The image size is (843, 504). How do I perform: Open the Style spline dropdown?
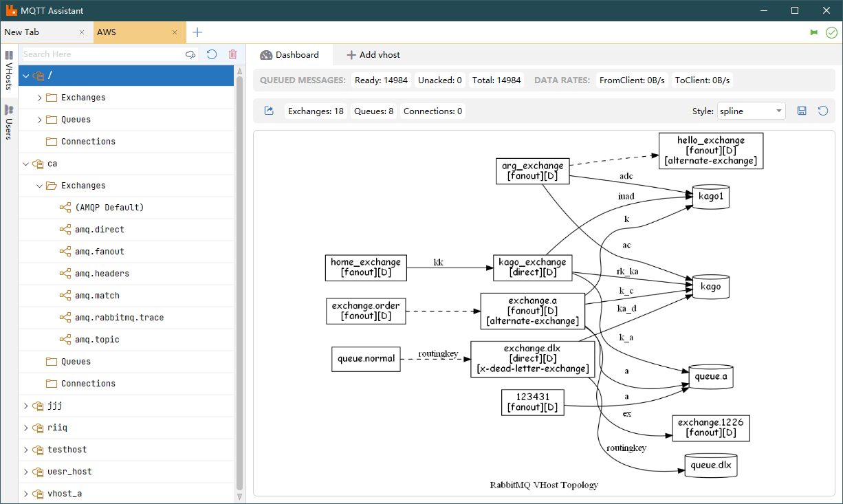coord(751,111)
